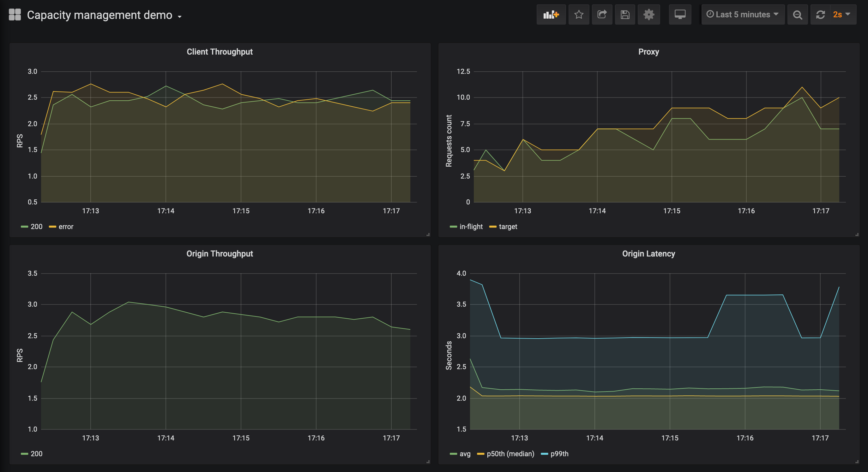Expand the 2s refresh interval dropdown
The image size is (868, 472).
click(841, 15)
